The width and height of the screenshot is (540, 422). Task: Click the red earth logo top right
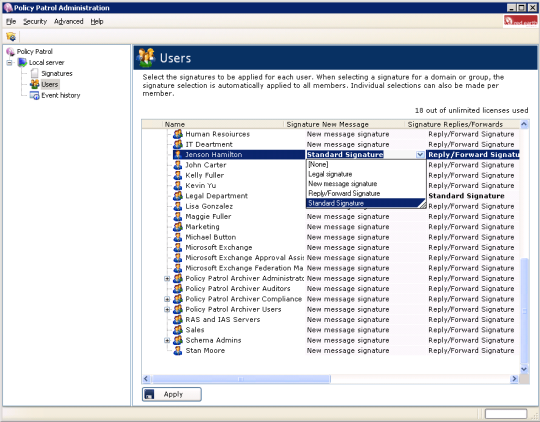coord(520,21)
